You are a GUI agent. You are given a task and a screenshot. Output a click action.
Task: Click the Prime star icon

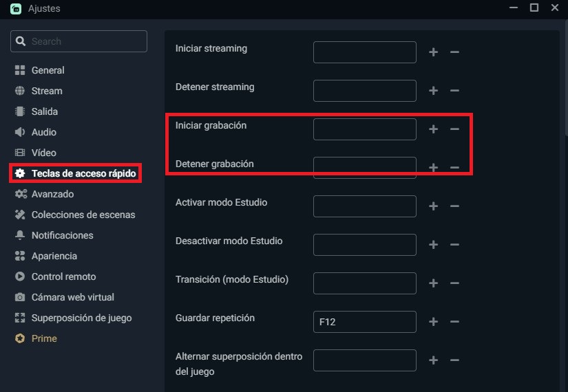[x=20, y=338]
